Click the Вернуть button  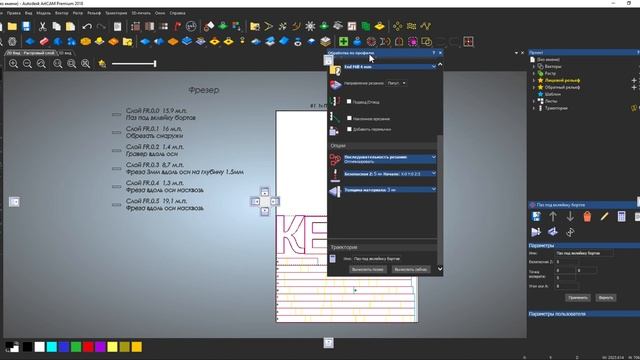606,298
